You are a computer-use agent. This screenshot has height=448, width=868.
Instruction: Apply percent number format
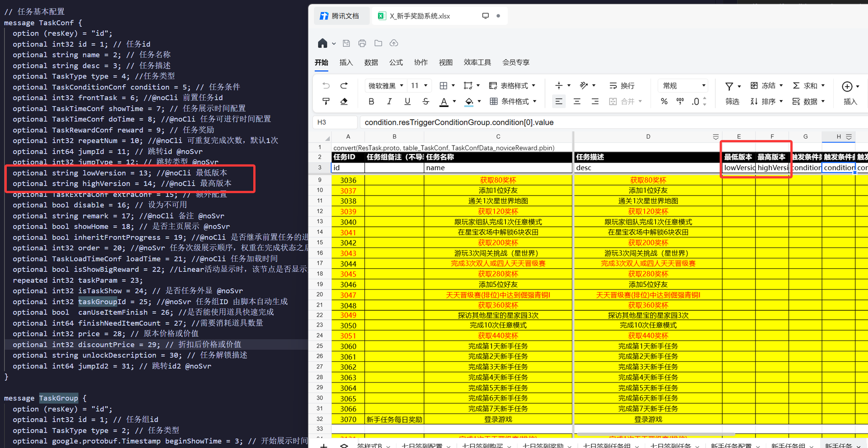(664, 102)
